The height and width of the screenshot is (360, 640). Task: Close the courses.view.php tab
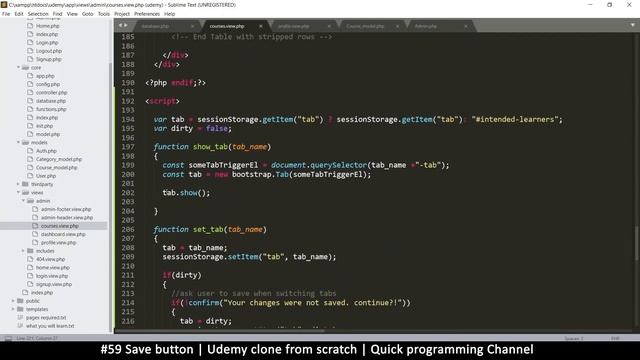pos(261,26)
